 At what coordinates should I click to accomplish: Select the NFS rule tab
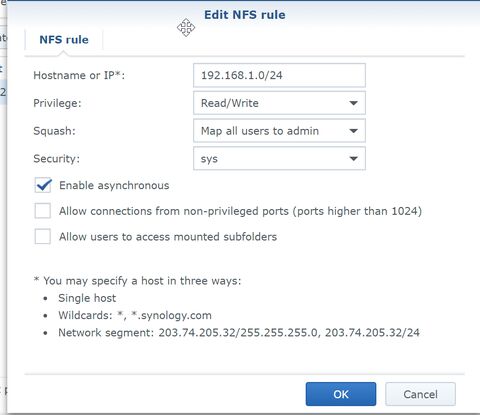click(x=64, y=40)
